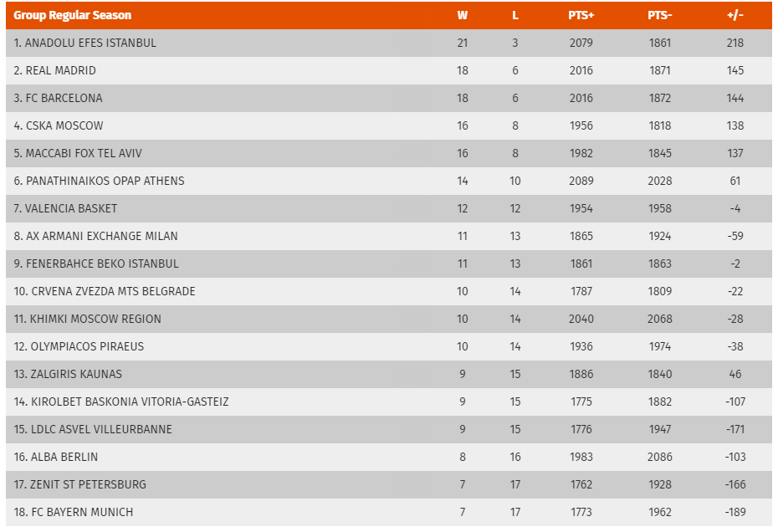Select AX Armani Exchange Milan

[x=388, y=236]
